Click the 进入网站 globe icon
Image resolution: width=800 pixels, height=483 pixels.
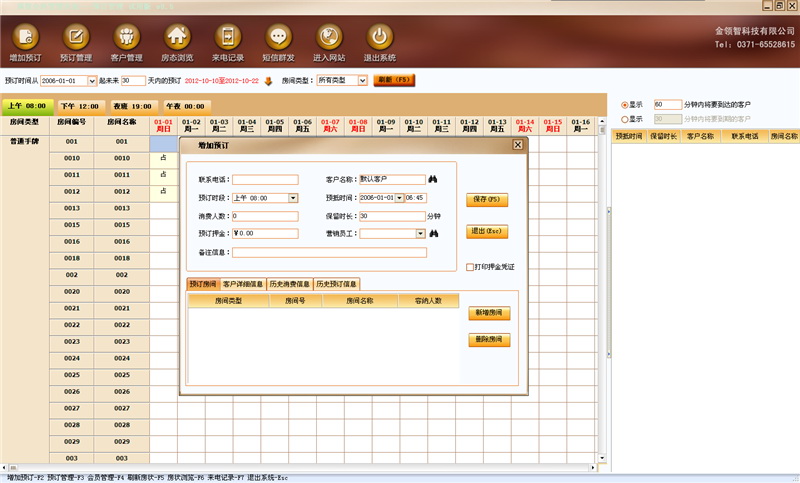[328, 37]
